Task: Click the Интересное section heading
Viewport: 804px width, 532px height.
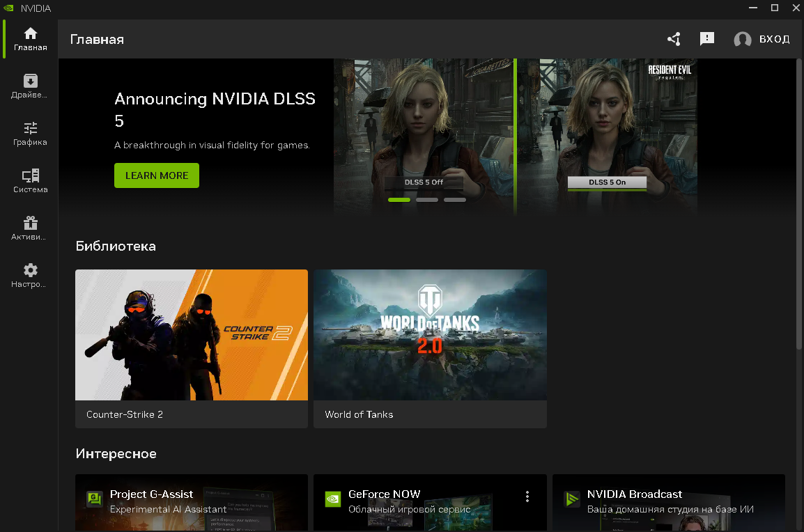Action: click(116, 453)
